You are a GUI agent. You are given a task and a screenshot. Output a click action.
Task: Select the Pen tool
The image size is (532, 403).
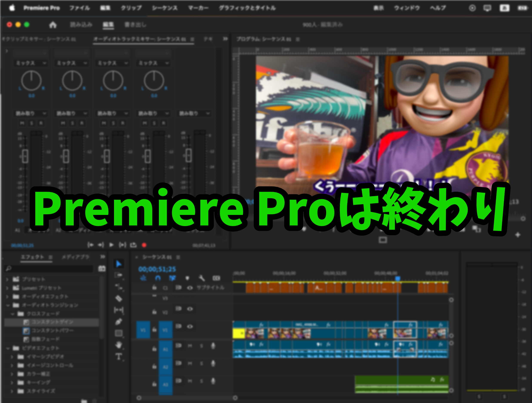point(119,322)
